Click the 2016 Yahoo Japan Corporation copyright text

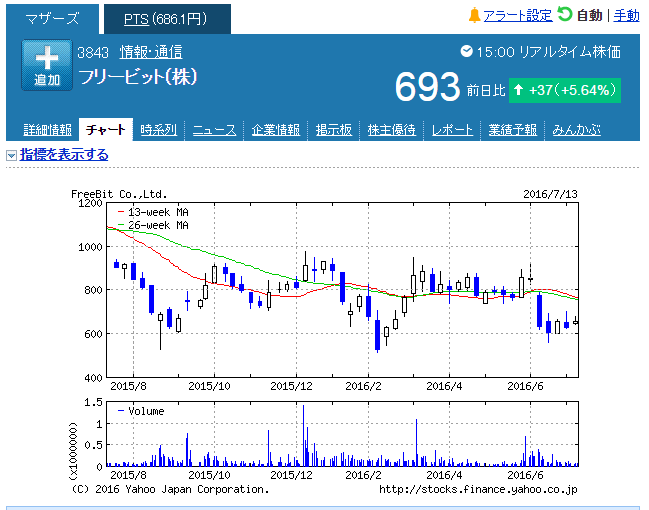[170, 489]
